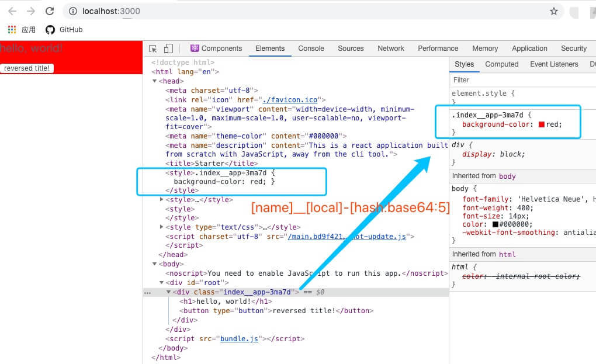
Task: Click the body link in Inherited from
Action: [507, 176]
